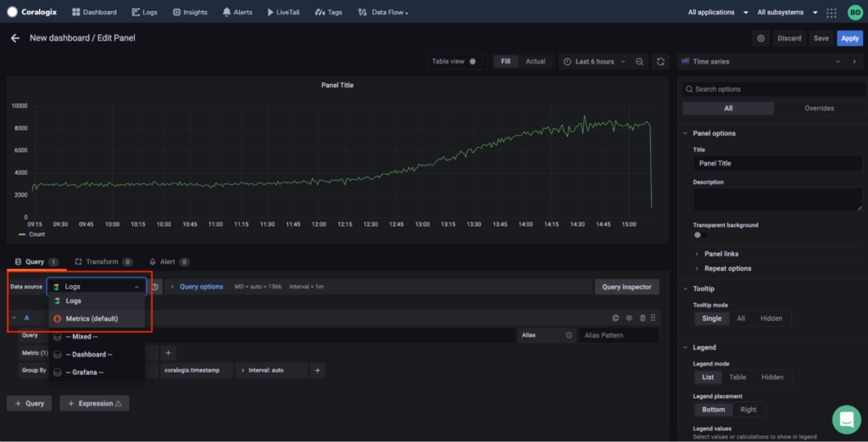Open the Data source Logs dropdown
The width and height of the screenshot is (868, 442).
click(97, 287)
